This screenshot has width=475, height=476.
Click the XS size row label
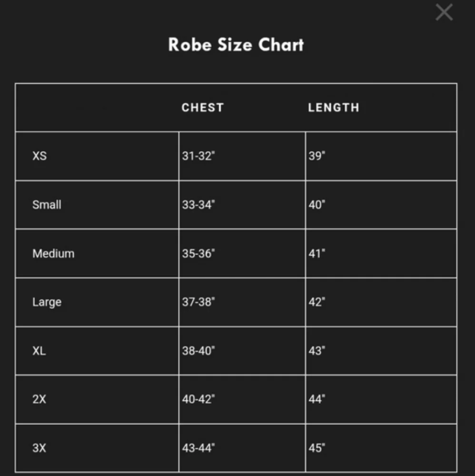[x=40, y=156]
